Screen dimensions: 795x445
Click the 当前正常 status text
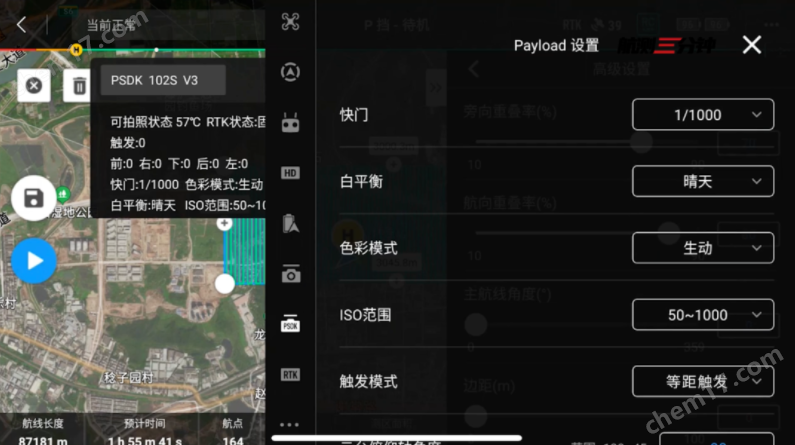pyautogui.click(x=112, y=25)
